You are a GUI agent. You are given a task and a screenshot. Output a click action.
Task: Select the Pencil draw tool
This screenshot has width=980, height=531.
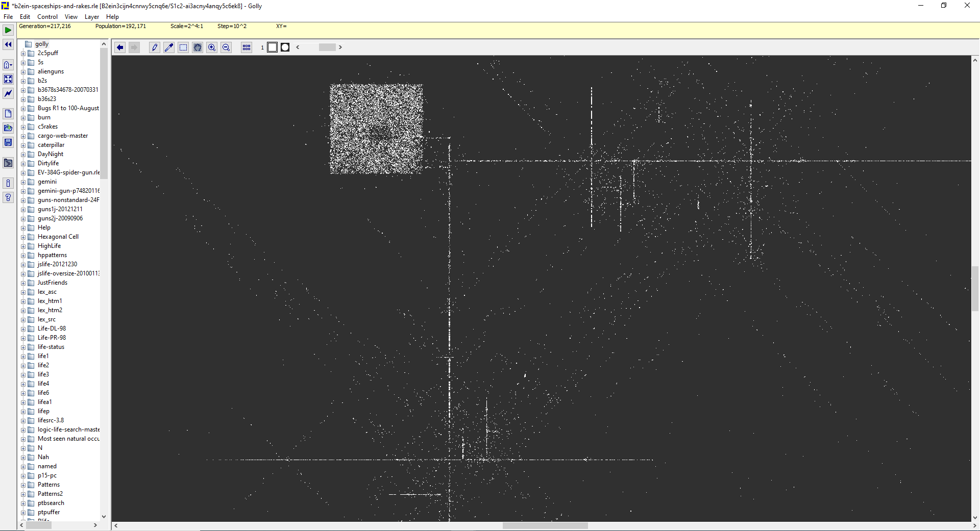click(155, 47)
